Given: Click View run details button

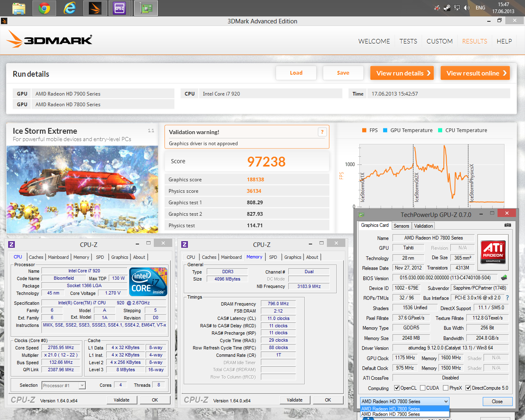Looking at the screenshot, I should 402,73.
